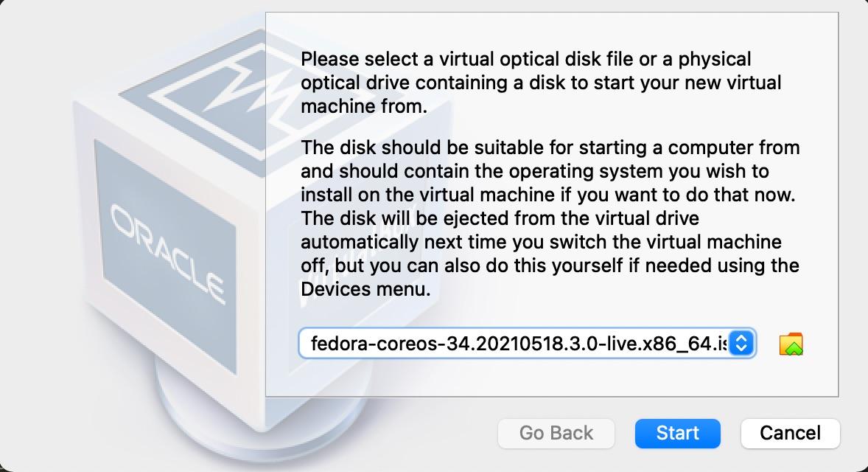Click the Go Back button
Image resolution: width=868 pixels, height=472 pixels.
[x=556, y=433]
